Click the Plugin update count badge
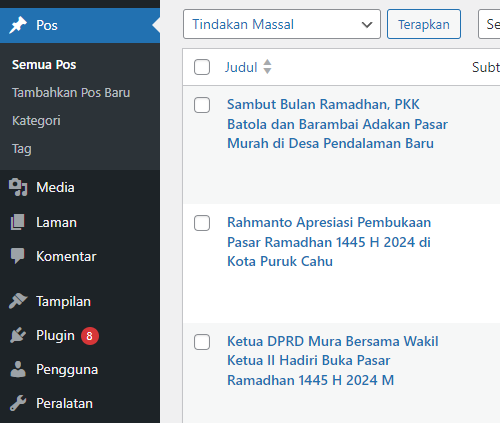 pos(90,336)
